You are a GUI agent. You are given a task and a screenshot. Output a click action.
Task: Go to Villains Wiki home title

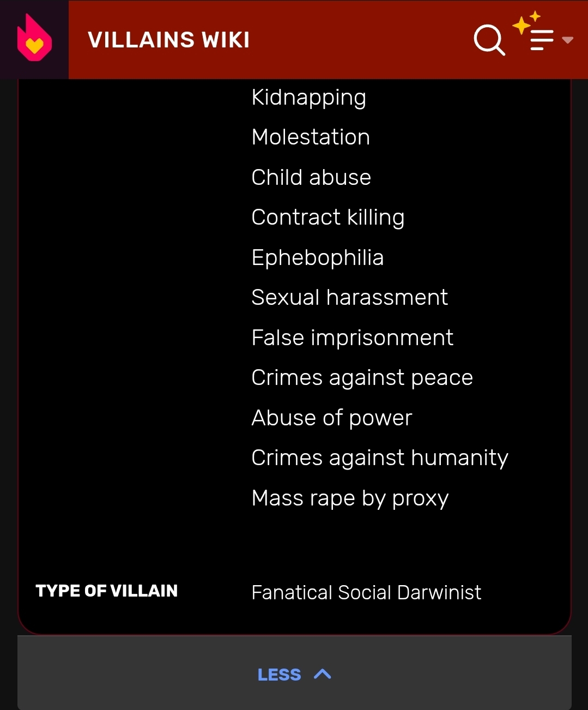tap(169, 40)
